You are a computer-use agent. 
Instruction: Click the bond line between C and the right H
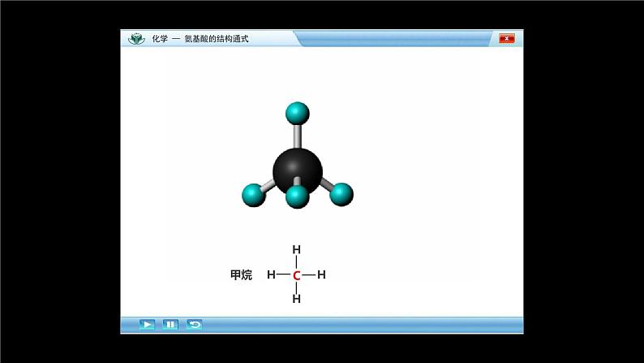coord(309,275)
